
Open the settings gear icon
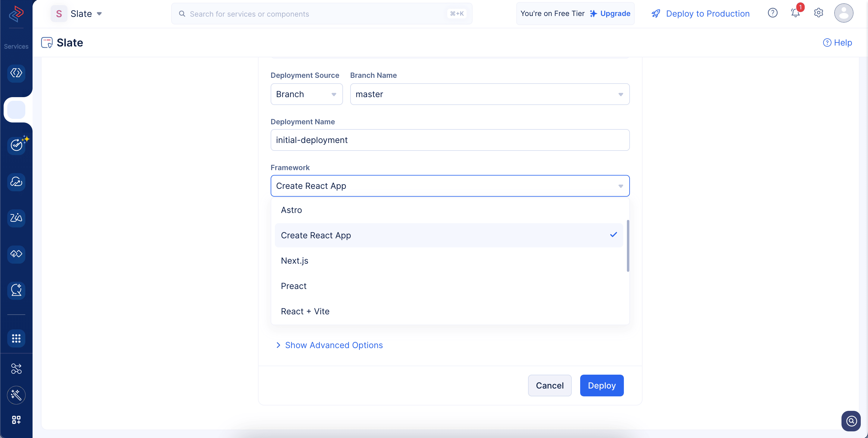(x=819, y=13)
